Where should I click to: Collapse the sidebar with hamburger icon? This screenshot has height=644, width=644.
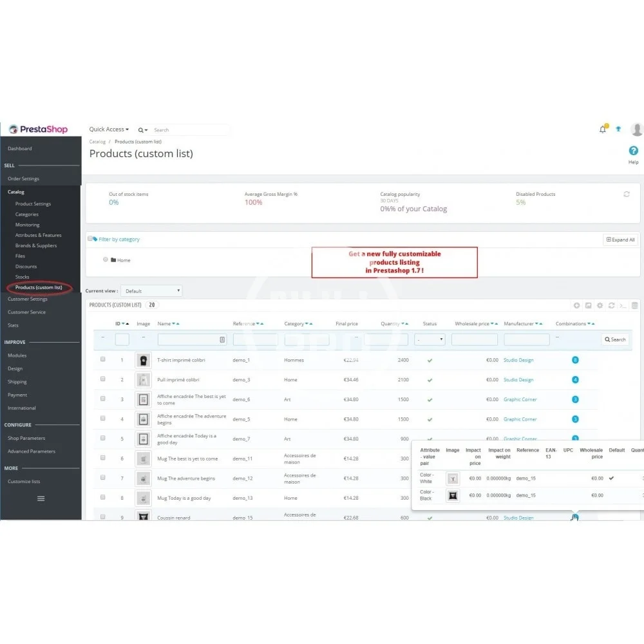point(41,498)
